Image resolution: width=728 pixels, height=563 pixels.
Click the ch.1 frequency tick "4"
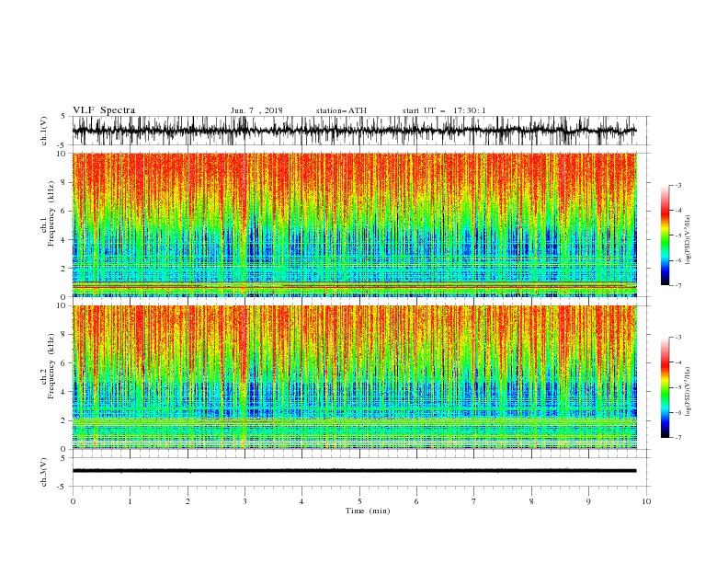[x=63, y=240]
